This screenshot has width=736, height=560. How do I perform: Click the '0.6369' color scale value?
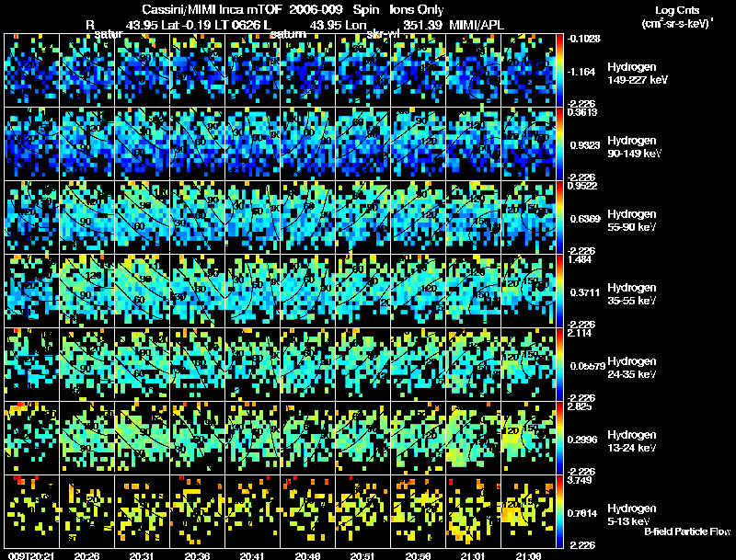point(585,219)
